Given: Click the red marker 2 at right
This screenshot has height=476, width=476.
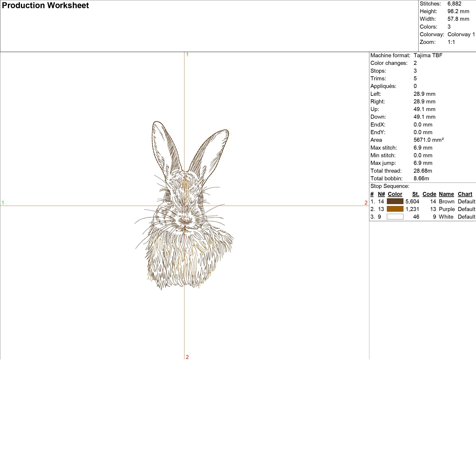Looking at the screenshot, I should coord(366,203).
